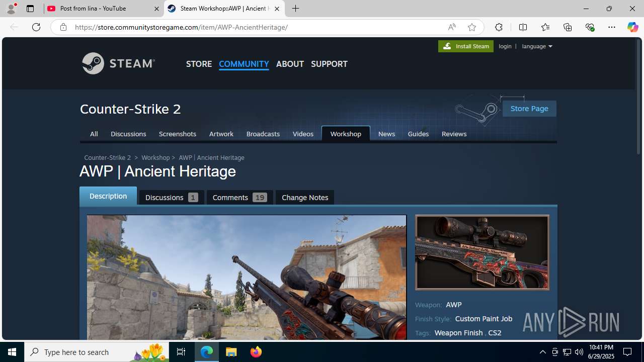644x362 pixels.
Task: Select the Artwork tab
Action: click(x=221, y=134)
